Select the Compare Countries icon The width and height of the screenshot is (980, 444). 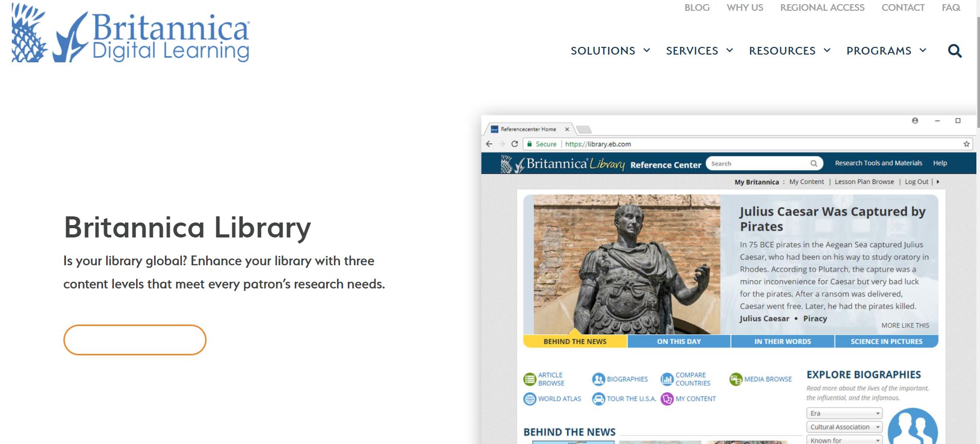[667, 380]
